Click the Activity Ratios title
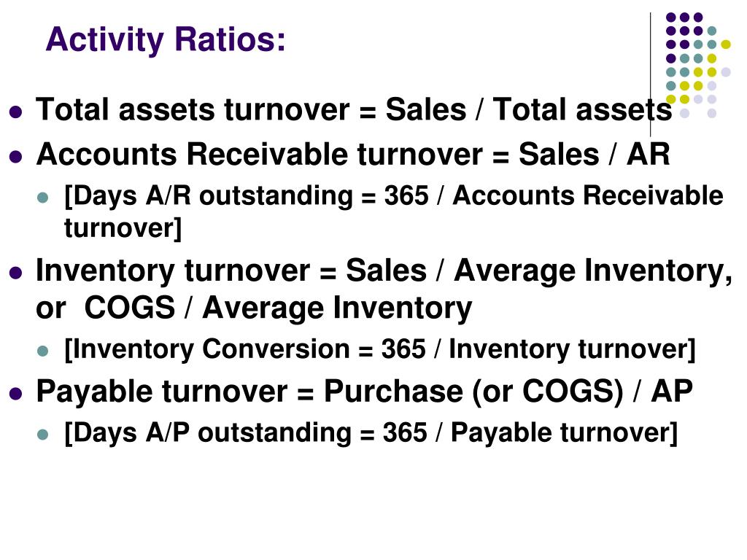This screenshot has height=560, width=747. 166,40
